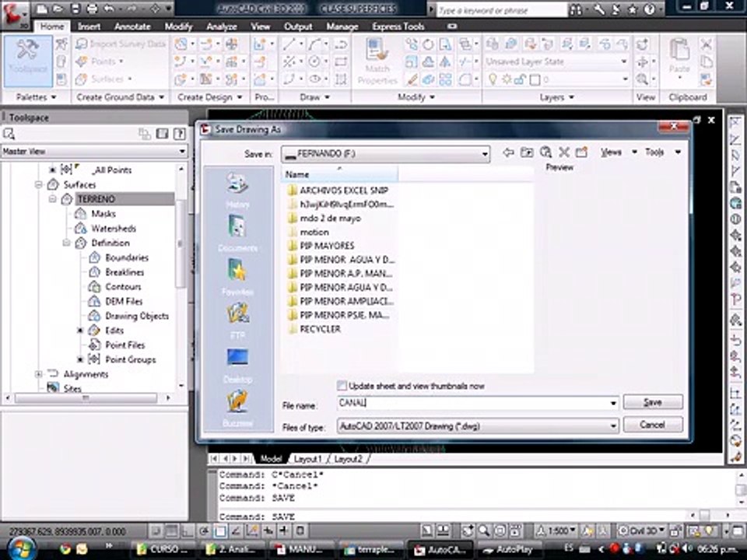Screen dimensions: 747x560
Task: Click in the File name input field
Action: (472, 404)
